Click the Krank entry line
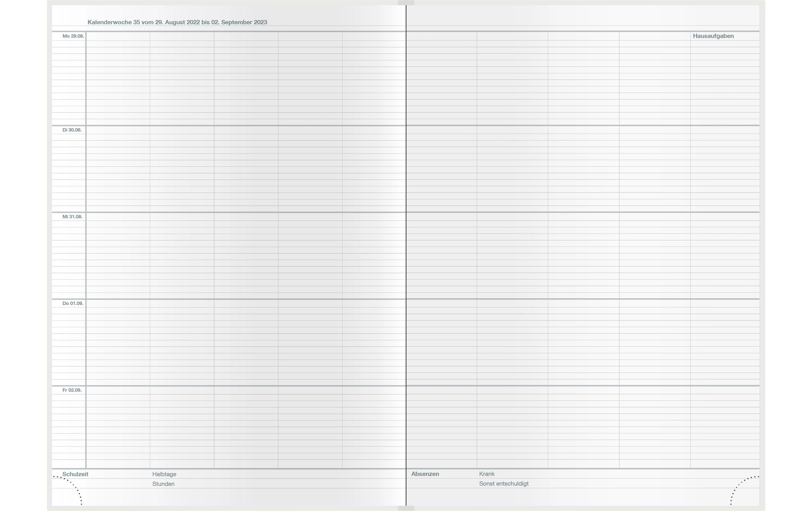The image size is (812, 511). 618,474
